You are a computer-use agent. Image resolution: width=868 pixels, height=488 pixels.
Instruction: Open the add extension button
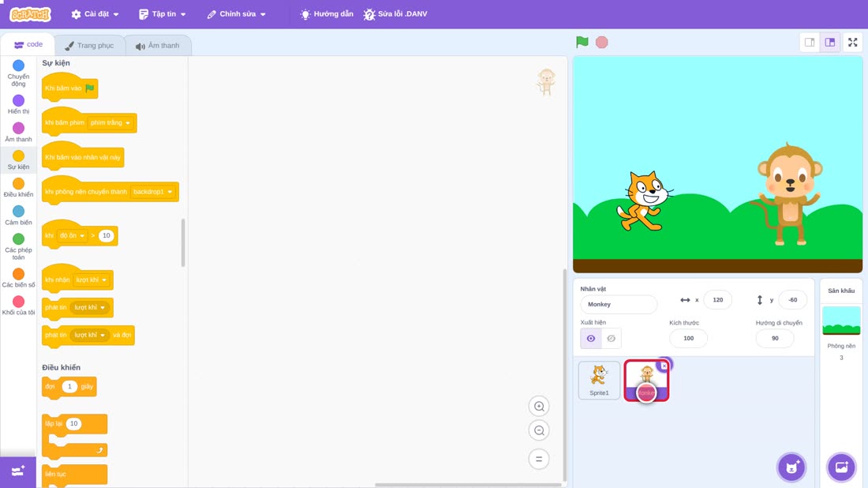[17, 471]
